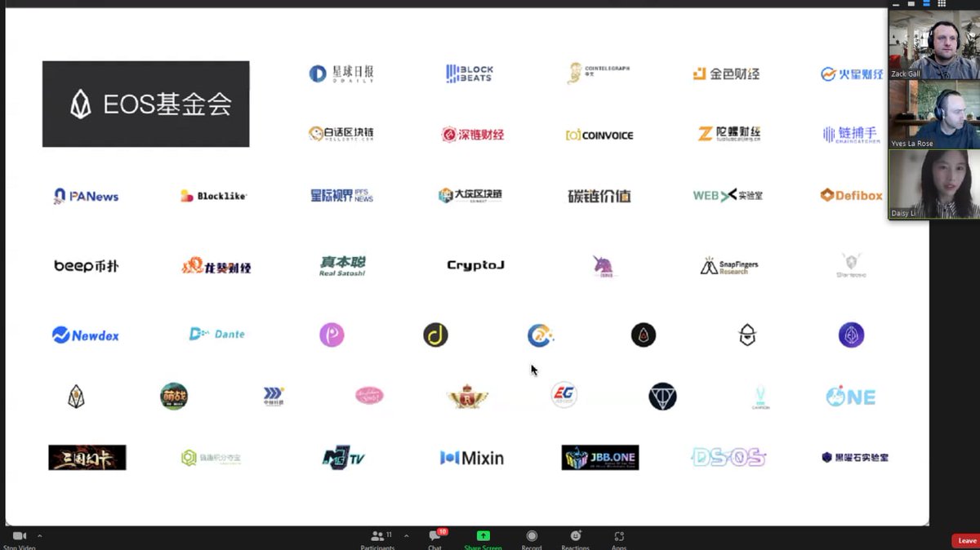Screen dimensions: 980x550
Task: Click the purple unicorn logo
Action: point(604,266)
